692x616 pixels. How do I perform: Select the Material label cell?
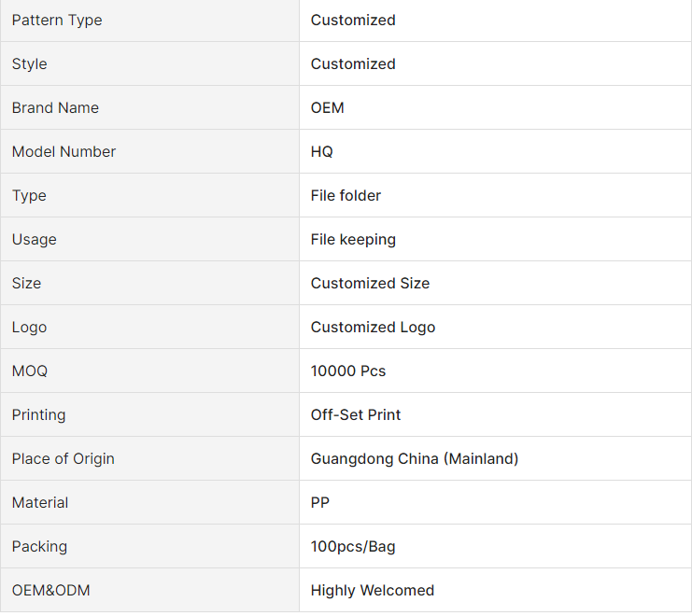pyautogui.click(x=40, y=503)
